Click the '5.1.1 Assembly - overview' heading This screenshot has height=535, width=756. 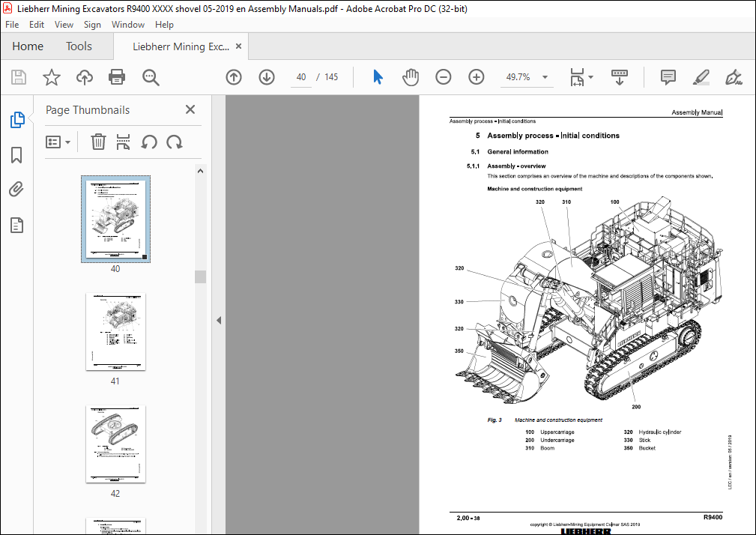pyautogui.click(x=506, y=166)
